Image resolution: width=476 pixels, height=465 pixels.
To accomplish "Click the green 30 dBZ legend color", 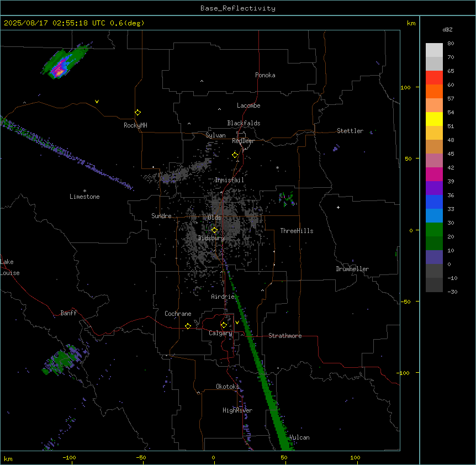I will 434,230.
